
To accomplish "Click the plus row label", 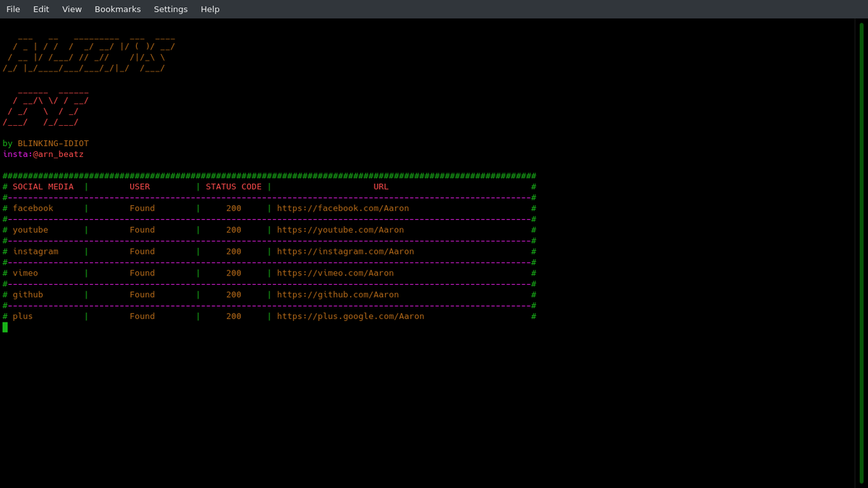I will 22,317.
